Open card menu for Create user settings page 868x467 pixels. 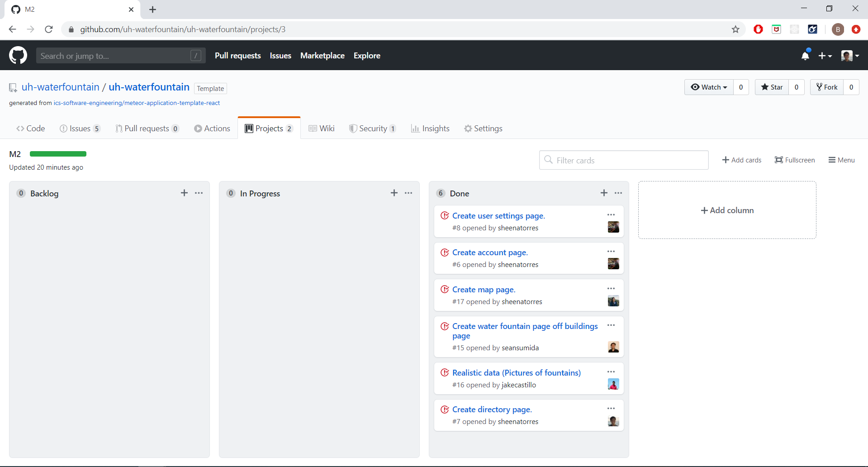point(611,215)
